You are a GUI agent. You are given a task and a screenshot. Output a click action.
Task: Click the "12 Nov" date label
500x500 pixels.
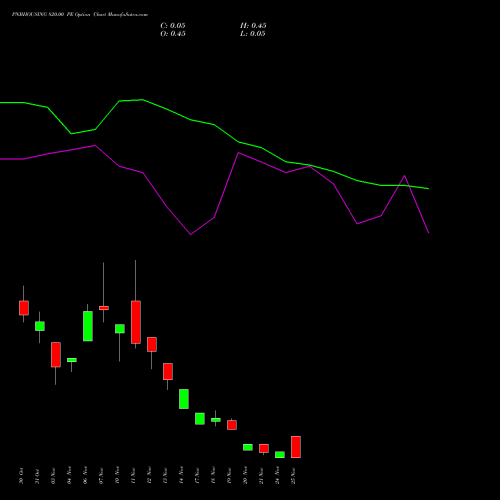click(149, 476)
